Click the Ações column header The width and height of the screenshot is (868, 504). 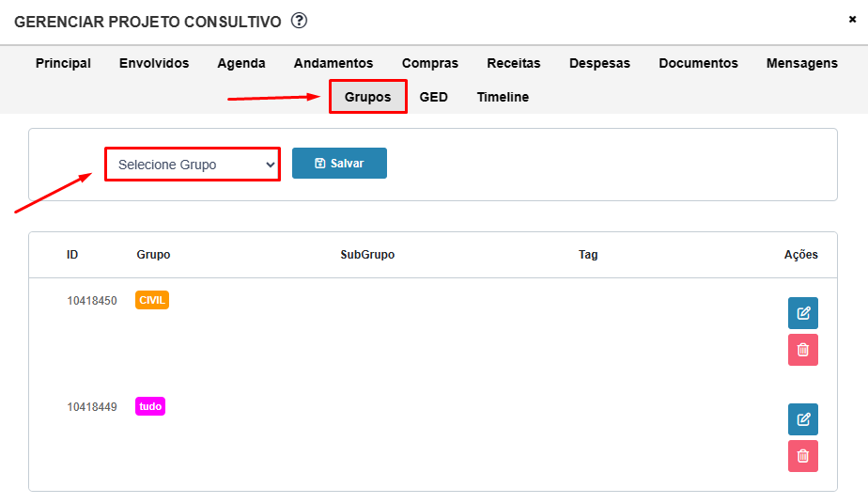[x=800, y=255]
